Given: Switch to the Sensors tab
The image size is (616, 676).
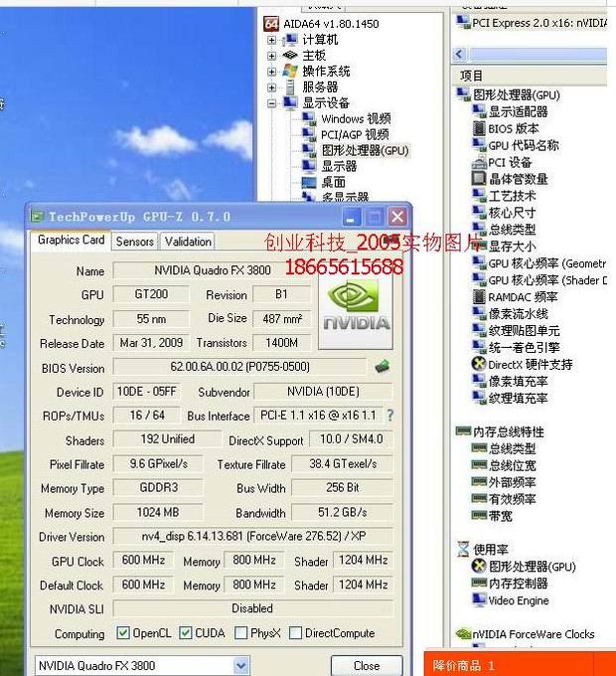Looking at the screenshot, I should pyautogui.click(x=135, y=242).
